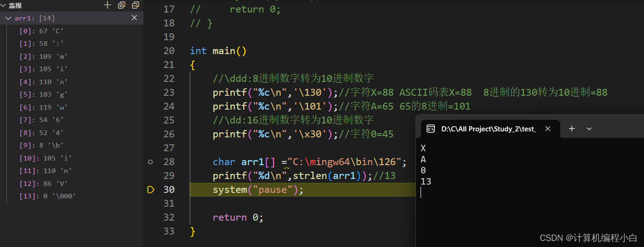This screenshot has height=247, width=644.
Task: Click the //\ddd comment on line 22
Action: (x=293, y=79)
